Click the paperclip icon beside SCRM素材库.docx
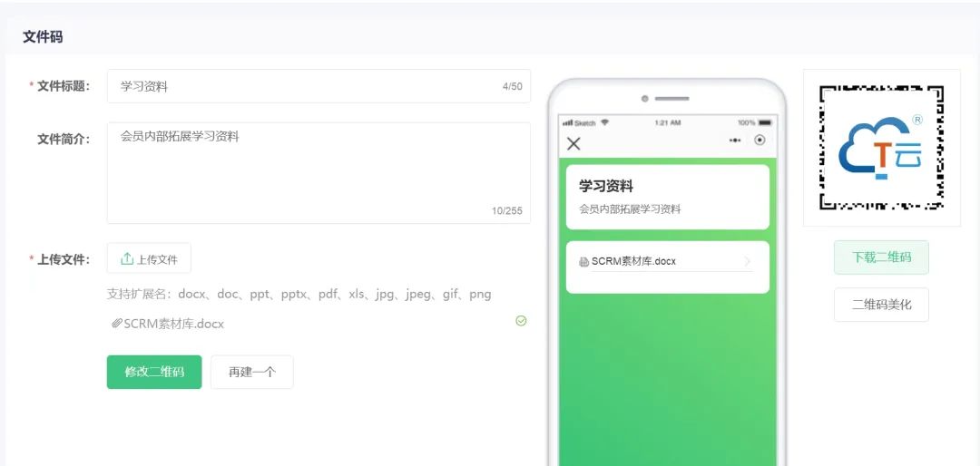Image resolution: width=980 pixels, height=466 pixels. (117, 324)
